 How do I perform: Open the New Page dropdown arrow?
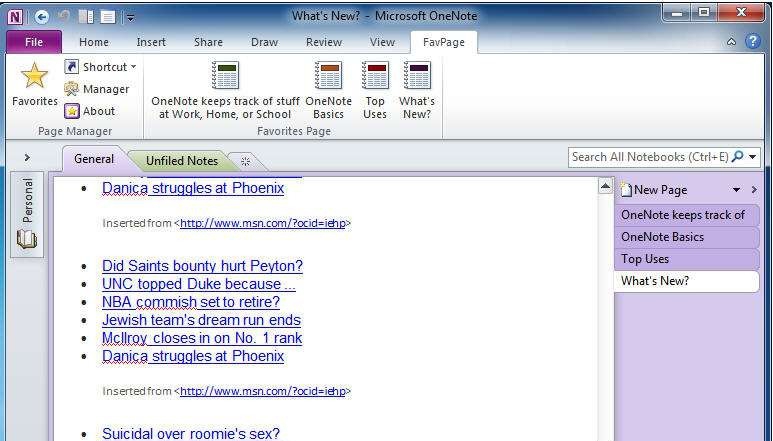click(x=737, y=190)
